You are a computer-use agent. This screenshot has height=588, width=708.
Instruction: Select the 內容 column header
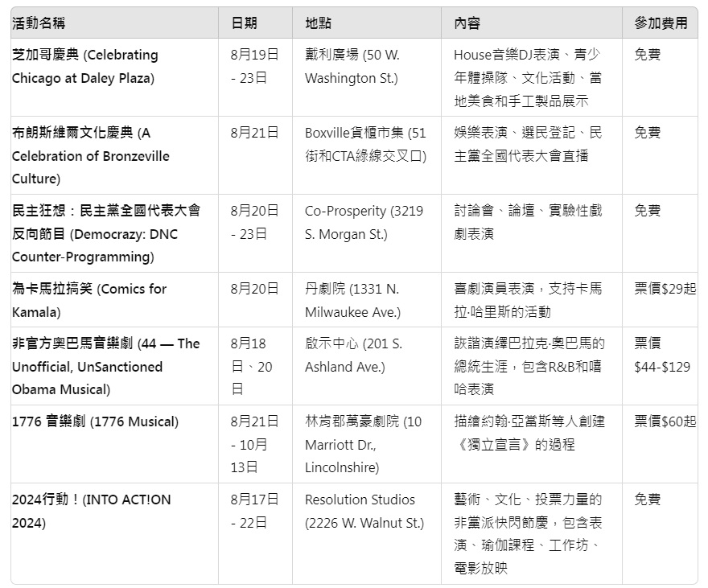tap(467, 23)
